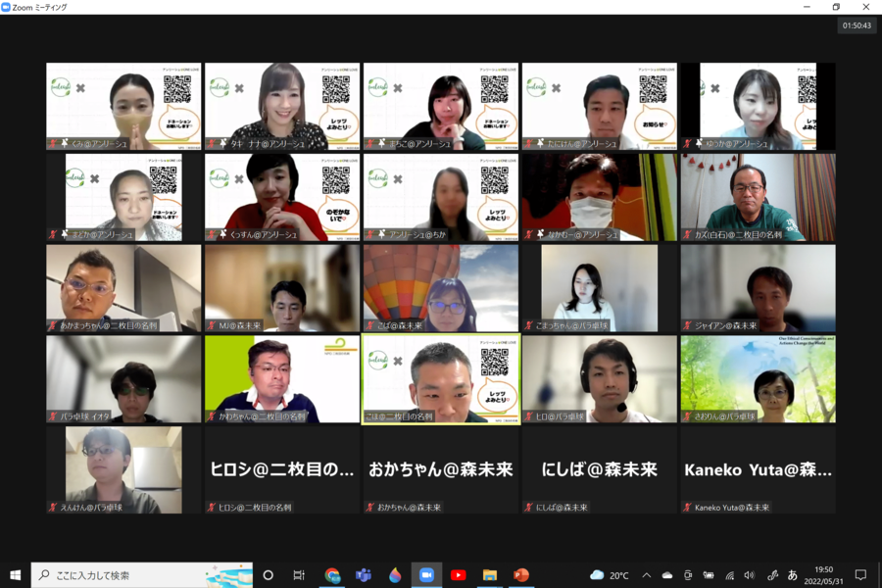
Task: Open Microsoft Teams from the taskbar
Action: point(364,575)
